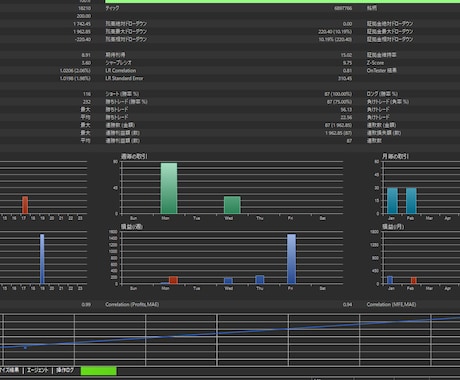This screenshot has height=380, width=460.
Task: Select the ショート (勝率 %) label
Action: [x=122, y=94]
